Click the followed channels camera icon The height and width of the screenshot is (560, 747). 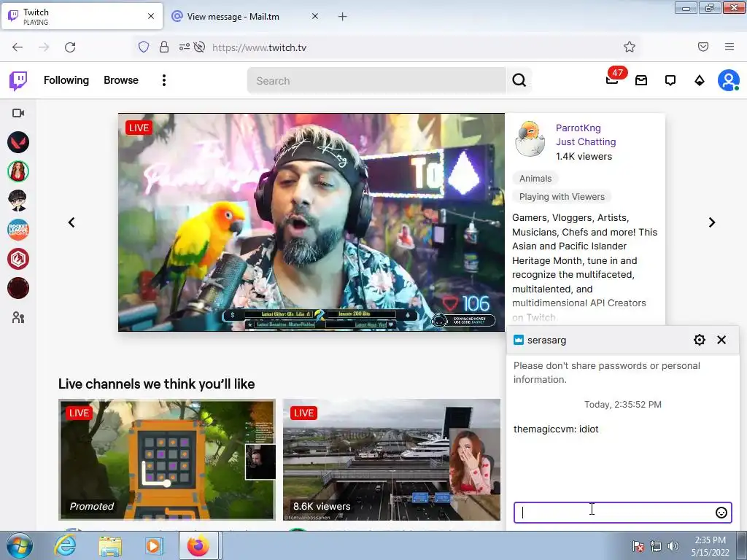[x=18, y=113]
